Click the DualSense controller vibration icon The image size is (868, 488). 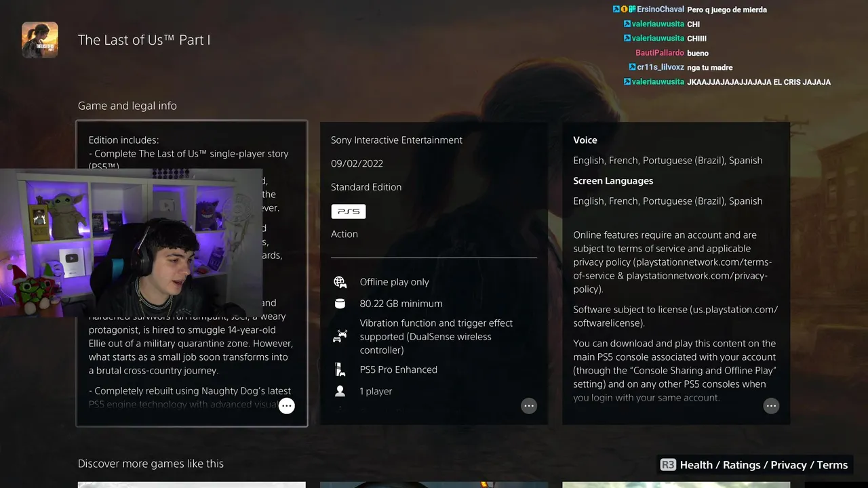click(x=340, y=336)
